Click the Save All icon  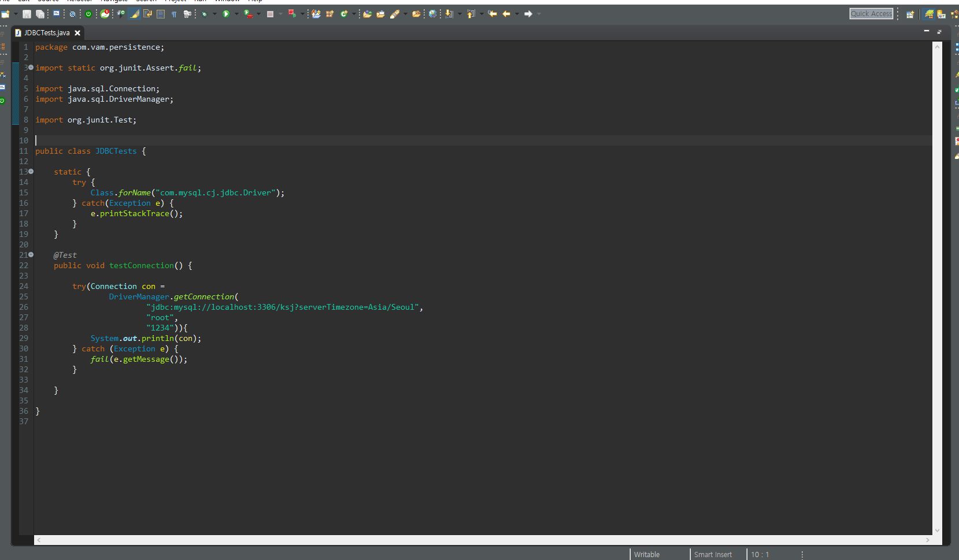(40, 14)
